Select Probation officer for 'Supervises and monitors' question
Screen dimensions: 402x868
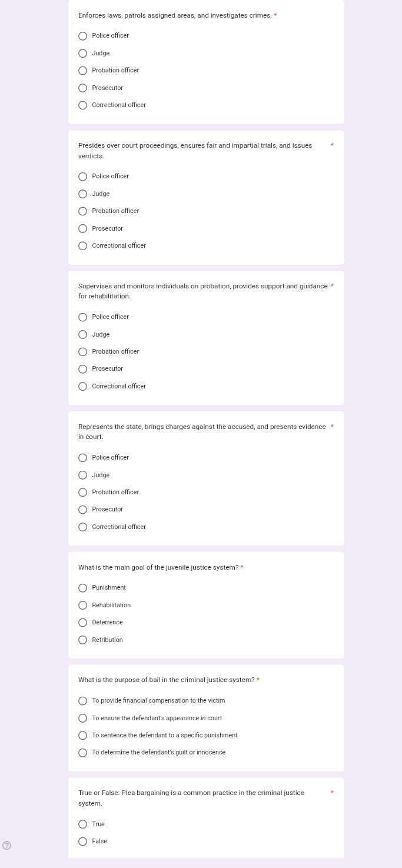pyautogui.click(x=83, y=352)
